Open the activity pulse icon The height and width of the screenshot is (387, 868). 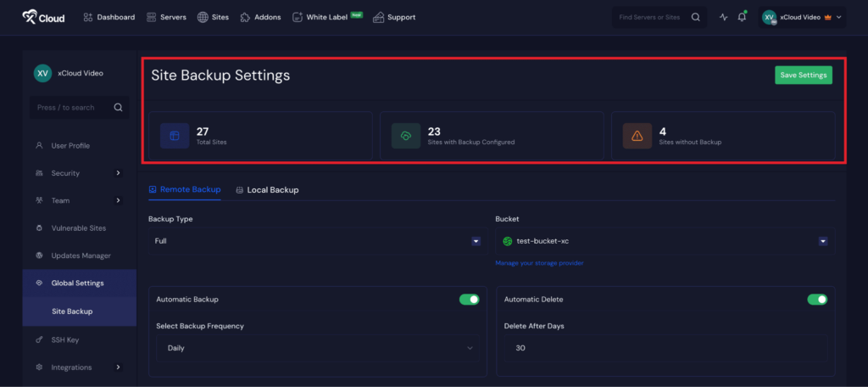click(x=723, y=17)
